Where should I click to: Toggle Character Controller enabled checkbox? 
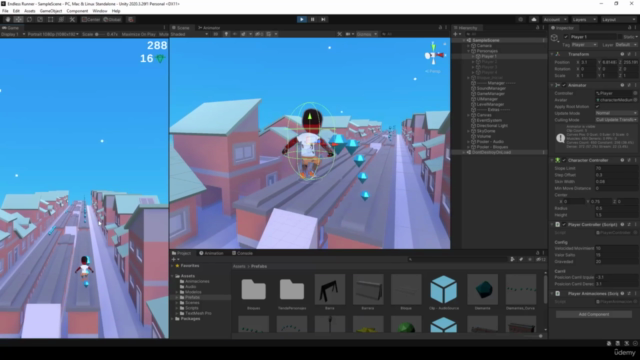click(564, 160)
